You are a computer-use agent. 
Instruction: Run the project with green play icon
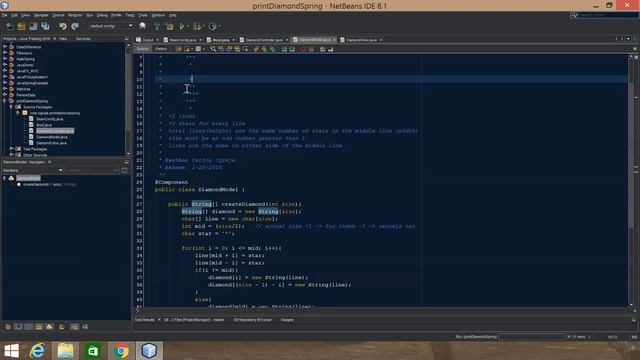(x=182, y=27)
